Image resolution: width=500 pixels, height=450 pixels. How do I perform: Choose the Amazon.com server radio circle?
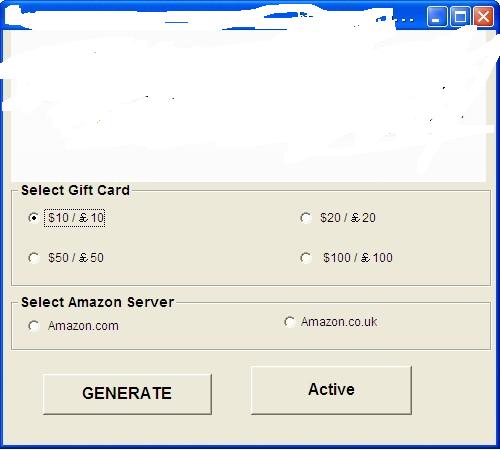[x=34, y=326]
